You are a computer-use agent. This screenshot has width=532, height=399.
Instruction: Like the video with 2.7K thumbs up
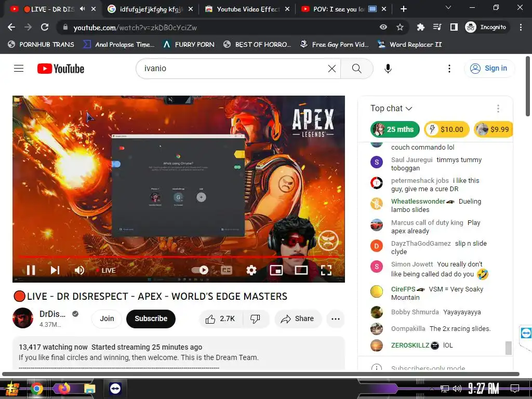[221, 318]
